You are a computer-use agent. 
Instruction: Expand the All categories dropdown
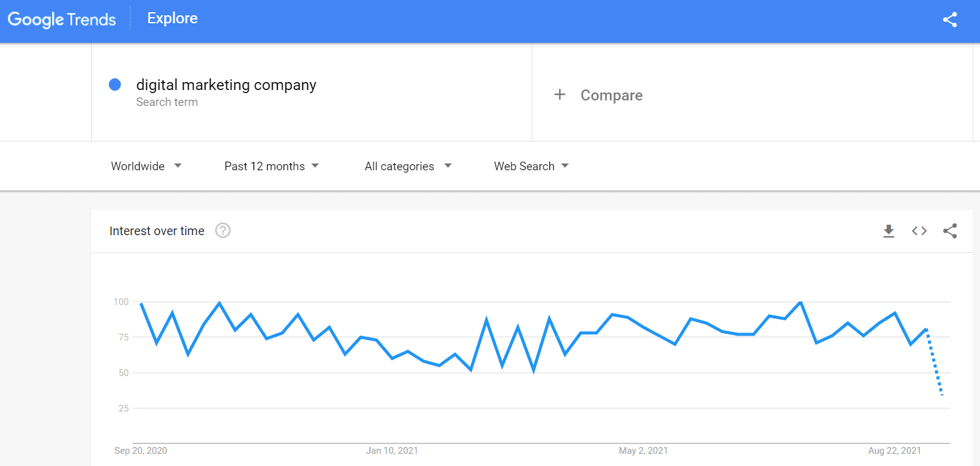click(408, 166)
